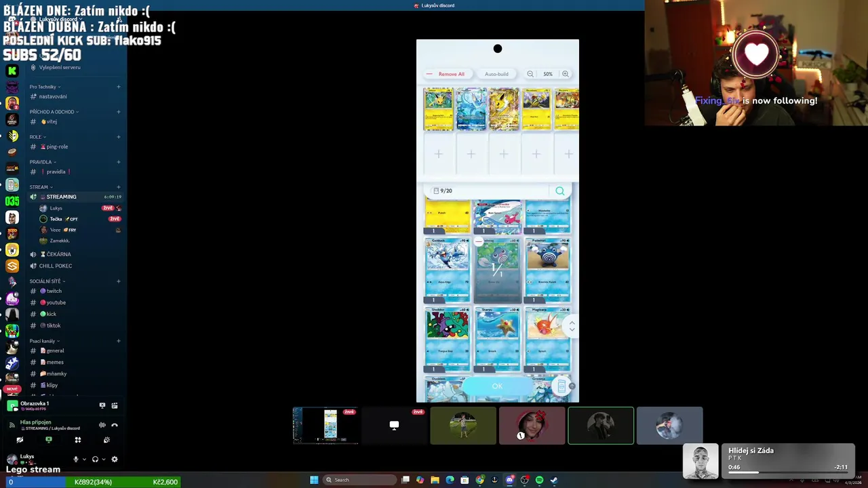Collapse the STREAM category
868x488 pixels.
point(41,187)
